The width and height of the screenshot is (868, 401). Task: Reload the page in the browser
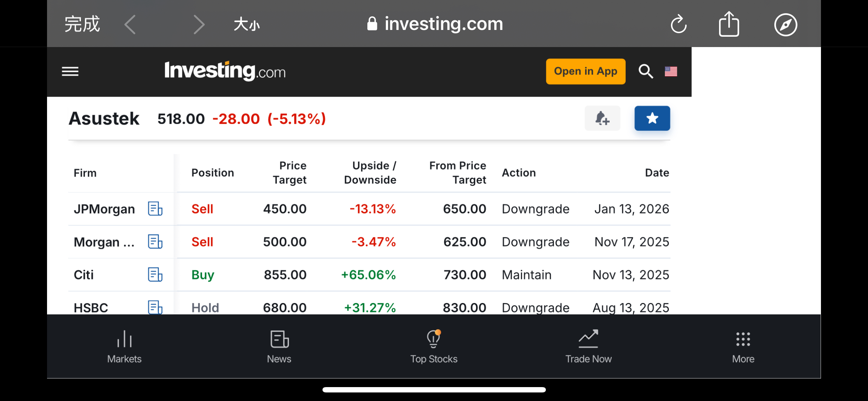pos(678,24)
